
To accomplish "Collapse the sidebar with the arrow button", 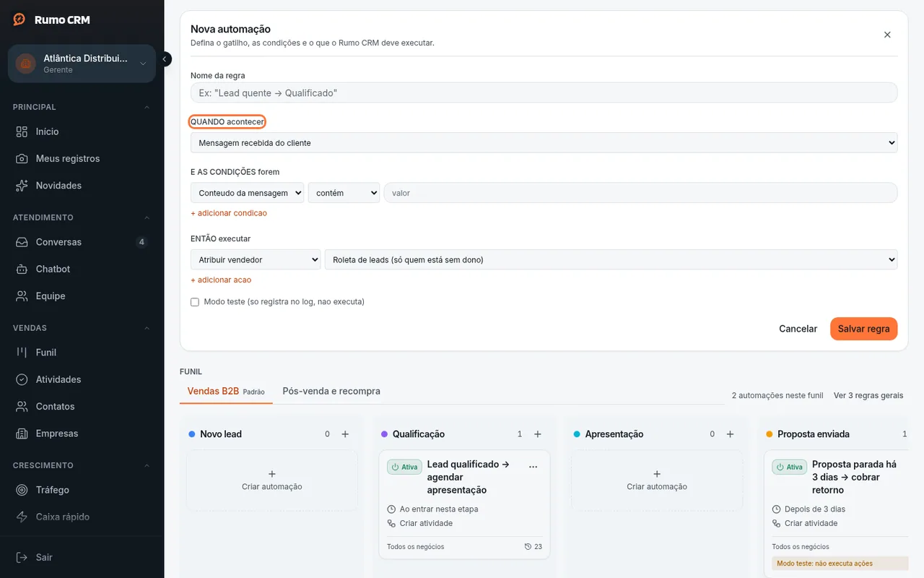I will click(165, 59).
